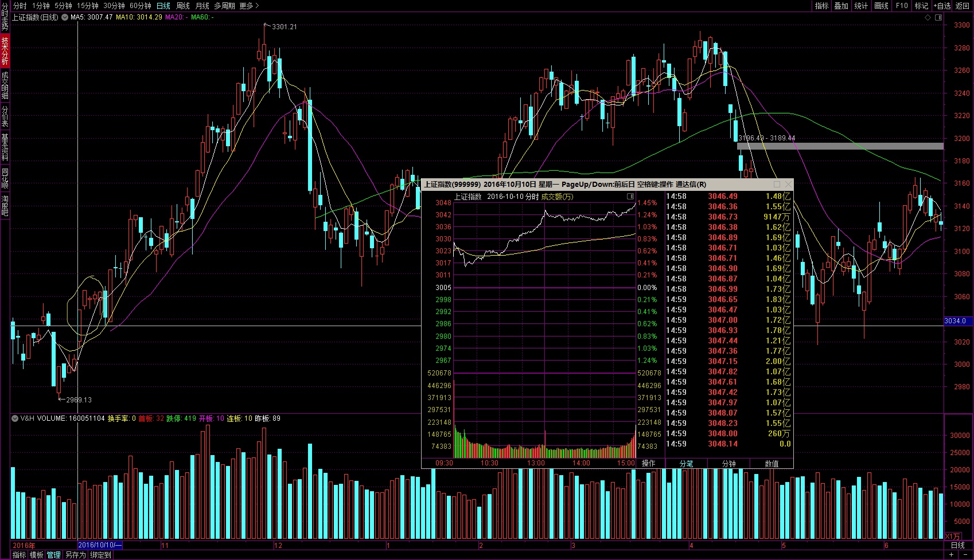The image size is (974, 560).
Task: Select 成交明细 in left sidebar
Action: pyautogui.click(x=5, y=85)
